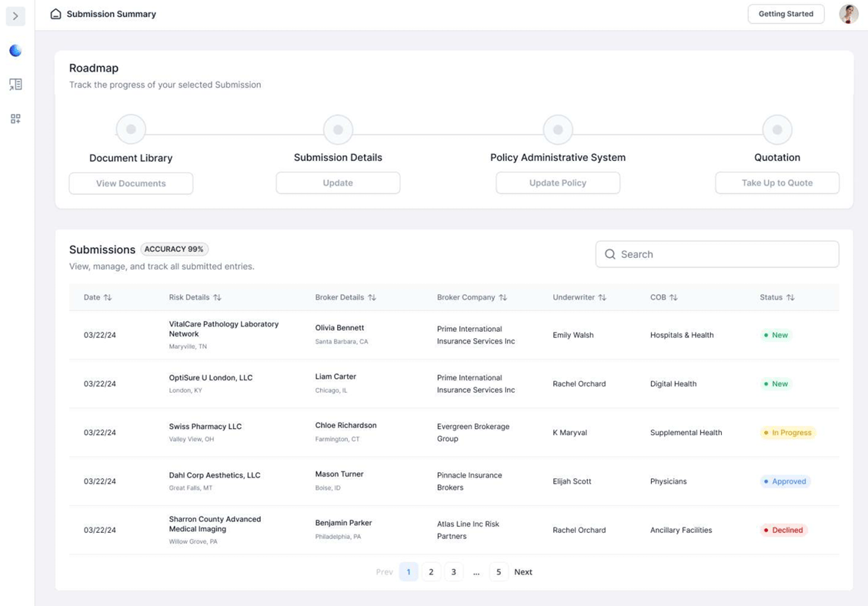Click Atlas Line Inc Risk Partners cell
This screenshot has height=606, width=868.
(468, 530)
